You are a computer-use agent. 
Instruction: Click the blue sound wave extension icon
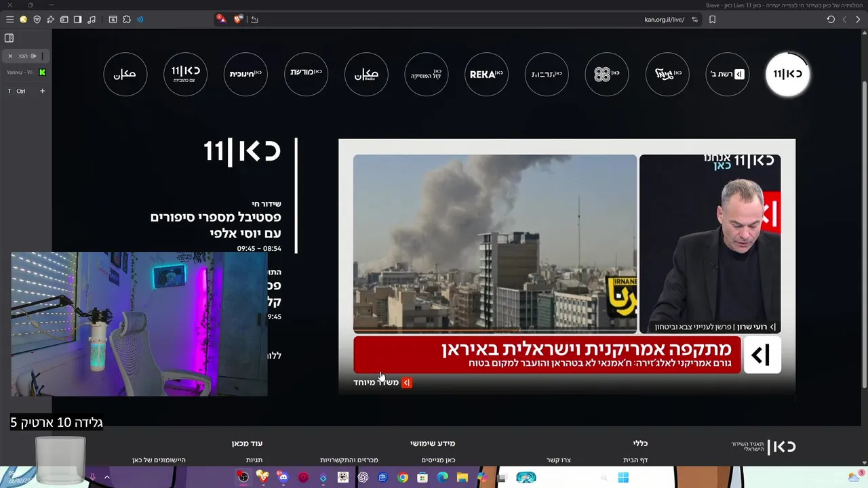tap(140, 20)
